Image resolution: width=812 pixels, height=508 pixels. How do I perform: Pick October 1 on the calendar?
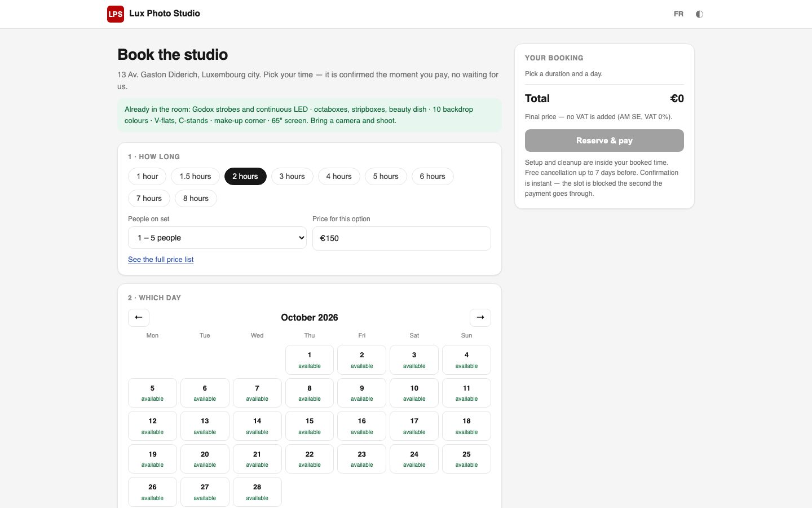[310, 360]
